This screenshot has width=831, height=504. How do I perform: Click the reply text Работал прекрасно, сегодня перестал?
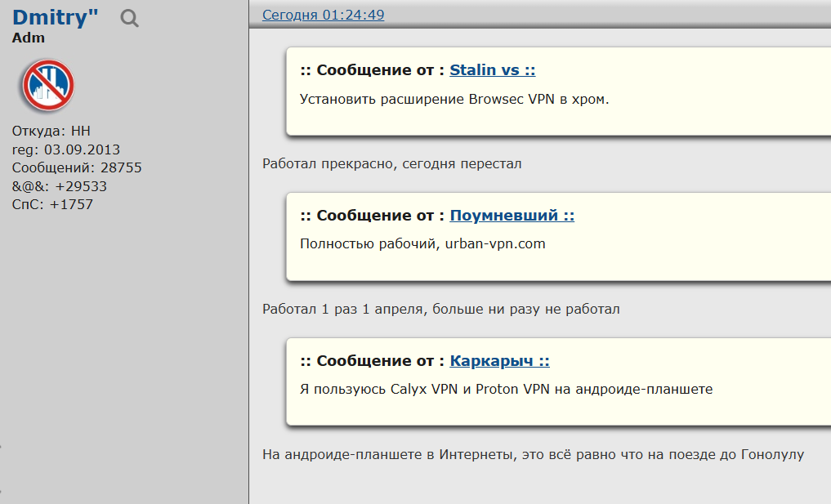tap(391, 163)
